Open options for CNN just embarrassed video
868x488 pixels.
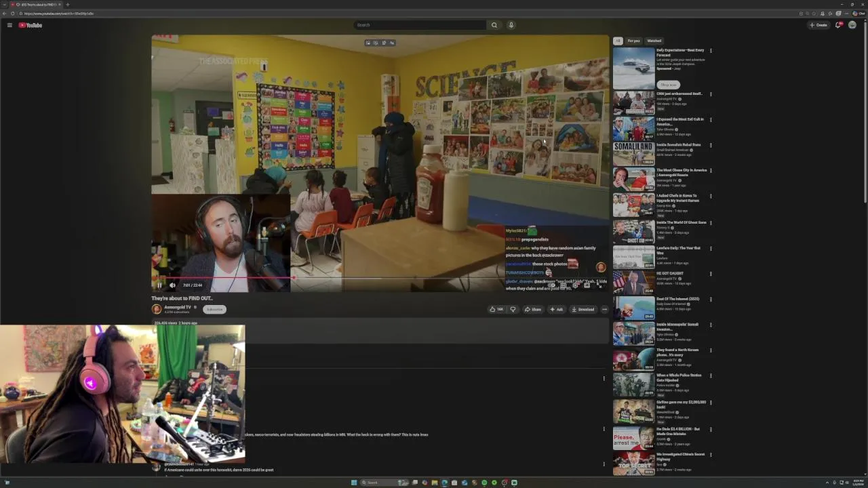(711, 94)
